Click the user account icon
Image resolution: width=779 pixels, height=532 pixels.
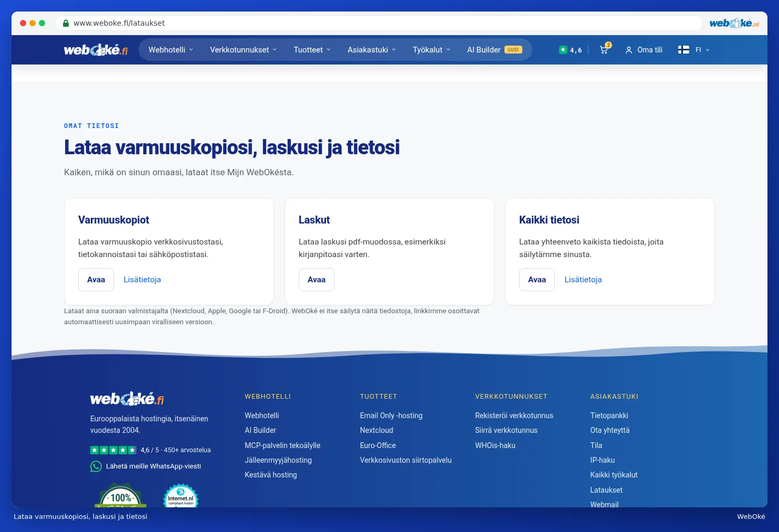tap(629, 50)
